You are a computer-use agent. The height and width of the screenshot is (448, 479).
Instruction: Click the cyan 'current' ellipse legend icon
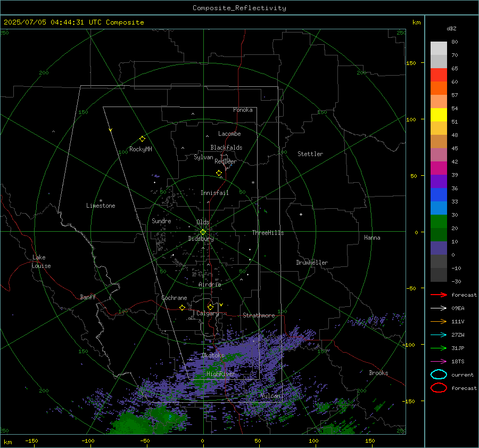click(439, 374)
